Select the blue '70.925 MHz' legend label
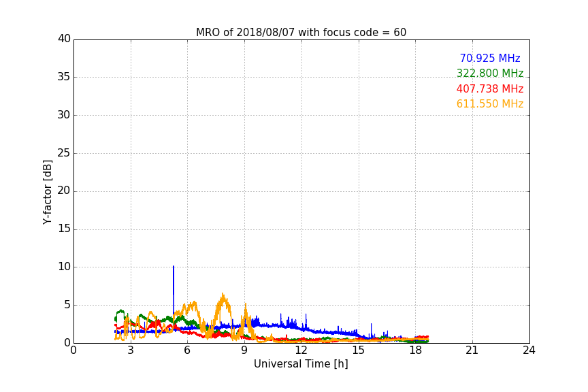Screen dimensions: 588x392 pos(490,59)
